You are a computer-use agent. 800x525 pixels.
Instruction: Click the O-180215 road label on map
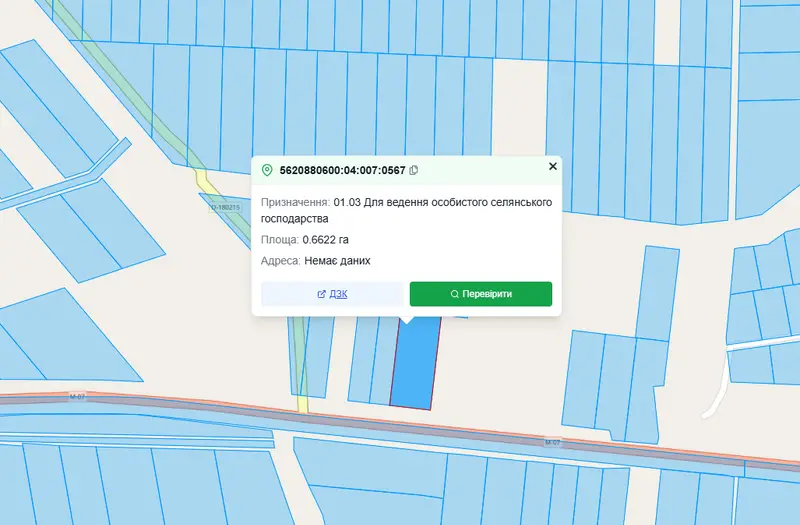pos(225,208)
